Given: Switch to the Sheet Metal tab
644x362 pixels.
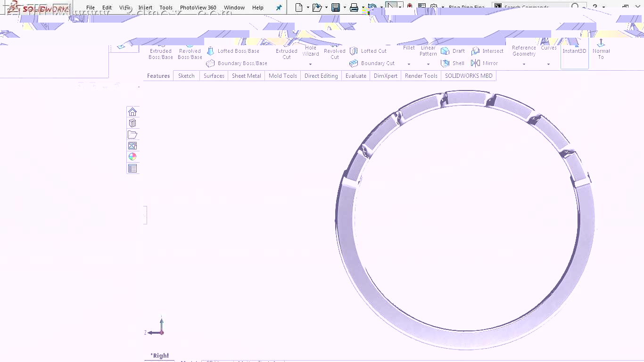Looking at the screenshot, I should tap(247, 76).
